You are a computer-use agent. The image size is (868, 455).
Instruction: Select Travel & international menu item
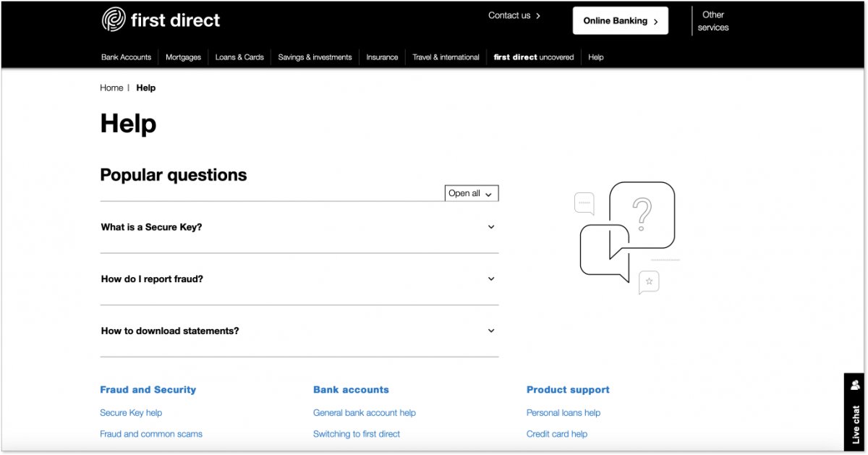(446, 57)
